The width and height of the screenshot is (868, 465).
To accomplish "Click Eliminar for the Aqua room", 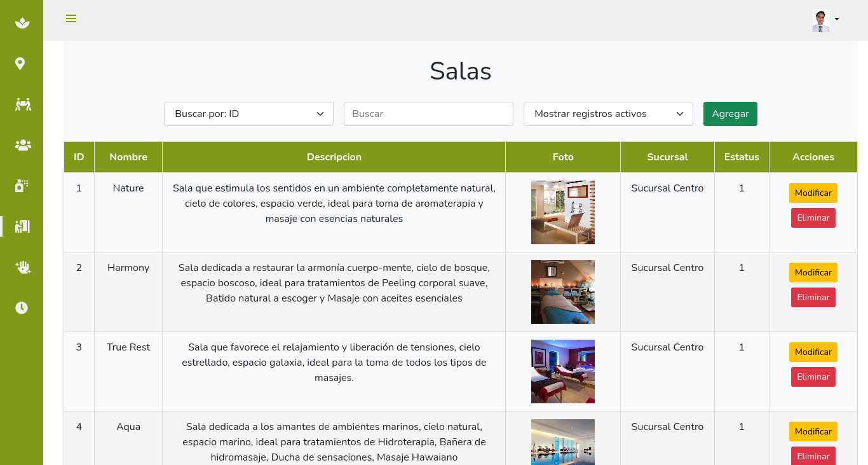I will (813, 455).
